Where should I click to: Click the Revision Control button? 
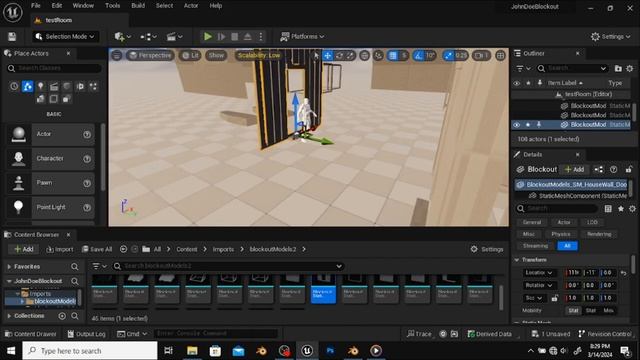(x=605, y=334)
